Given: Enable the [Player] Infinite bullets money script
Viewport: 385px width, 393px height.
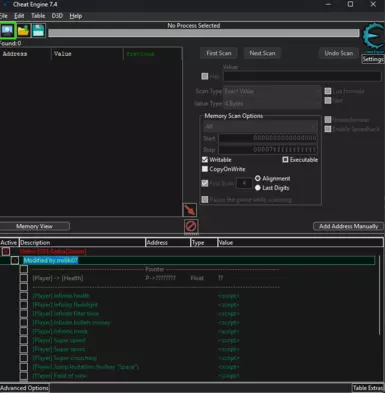Looking at the screenshot, I should coord(24,322).
